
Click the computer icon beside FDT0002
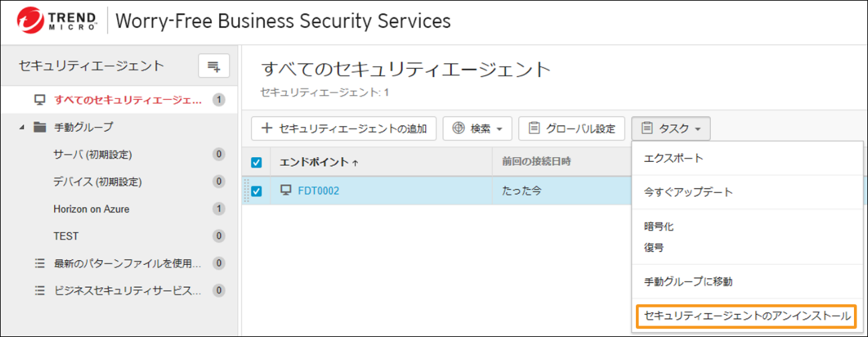[285, 191]
